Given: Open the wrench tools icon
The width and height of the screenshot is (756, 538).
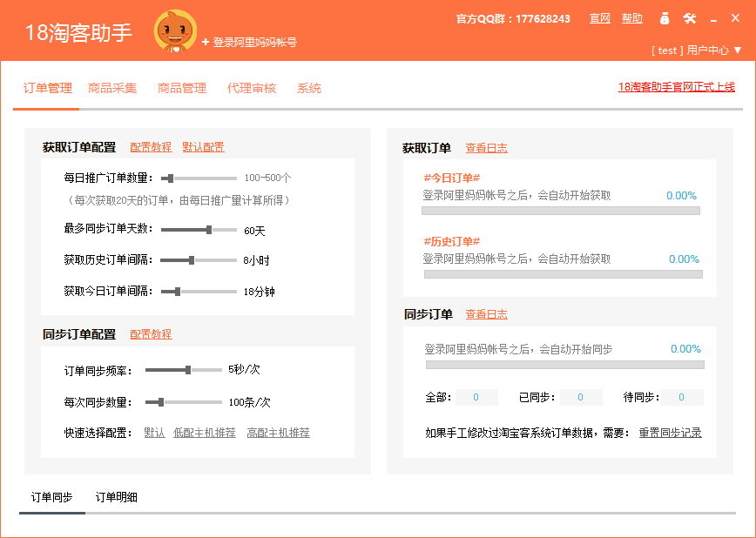Looking at the screenshot, I should point(690,18).
